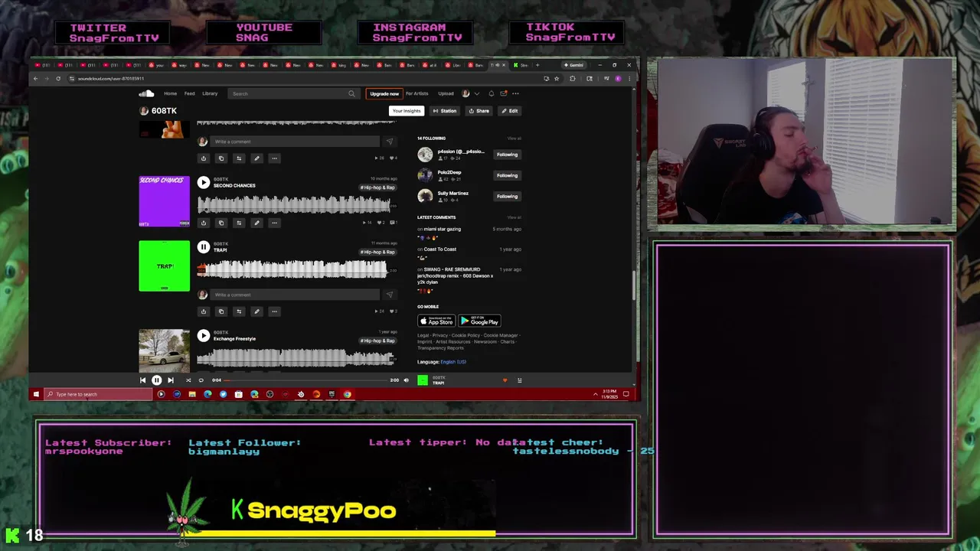Viewport: 980px width, 551px height.
Task: Toggle Following for Polo2Deep
Action: (x=507, y=175)
